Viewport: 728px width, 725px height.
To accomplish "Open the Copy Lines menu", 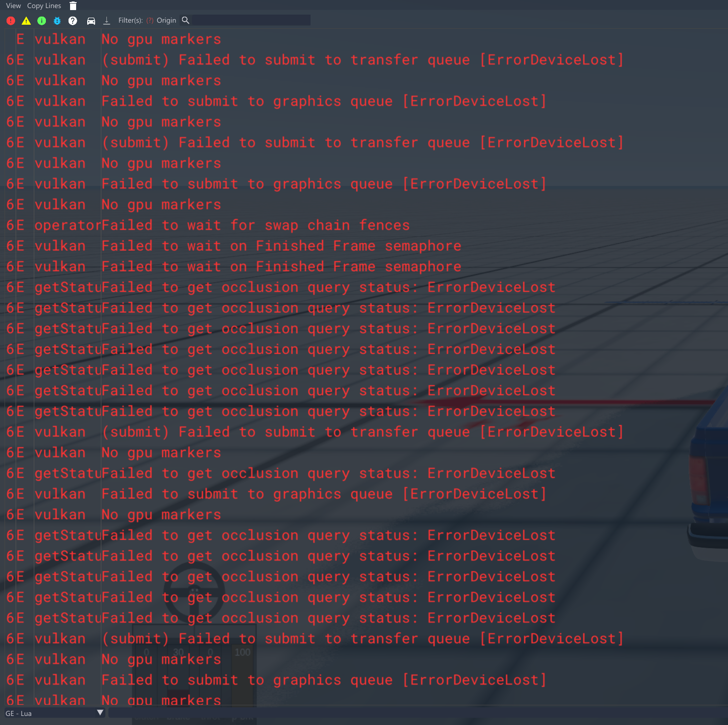I will coord(44,6).
